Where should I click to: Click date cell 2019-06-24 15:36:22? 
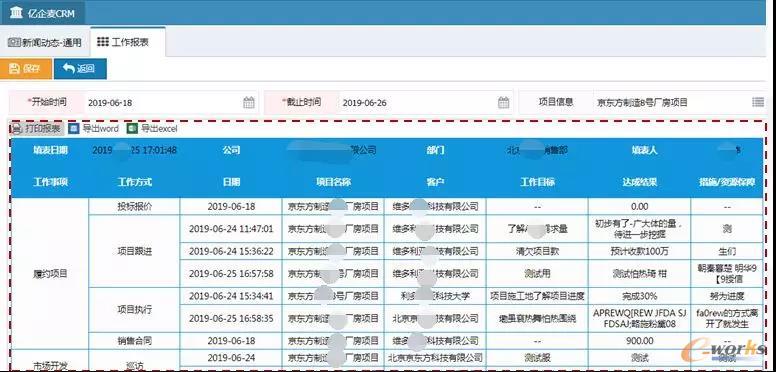point(232,251)
